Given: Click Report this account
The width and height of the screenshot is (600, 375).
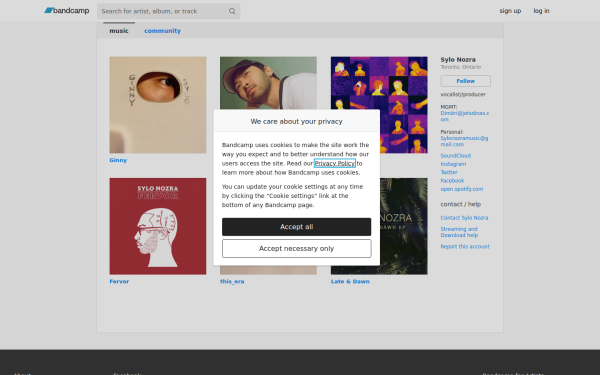Looking at the screenshot, I should 465,246.
